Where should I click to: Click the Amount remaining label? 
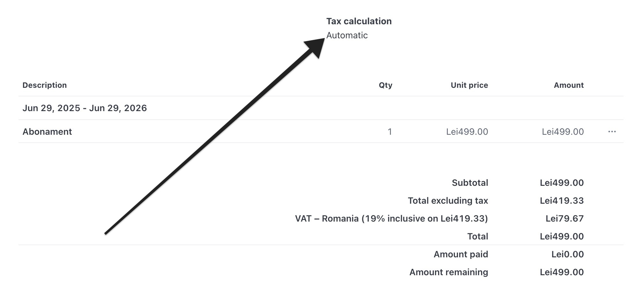[x=449, y=272]
